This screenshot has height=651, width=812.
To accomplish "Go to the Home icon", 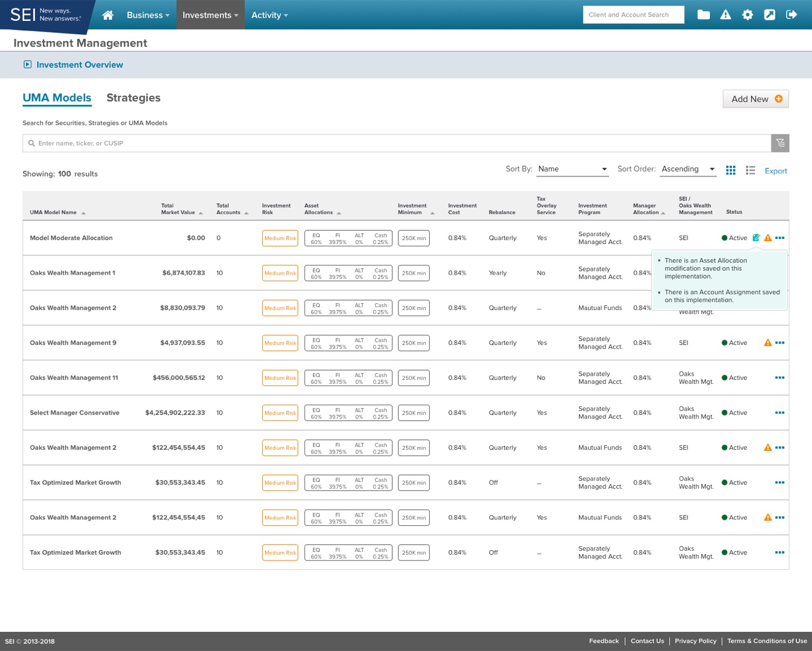I will (x=108, y=15).
